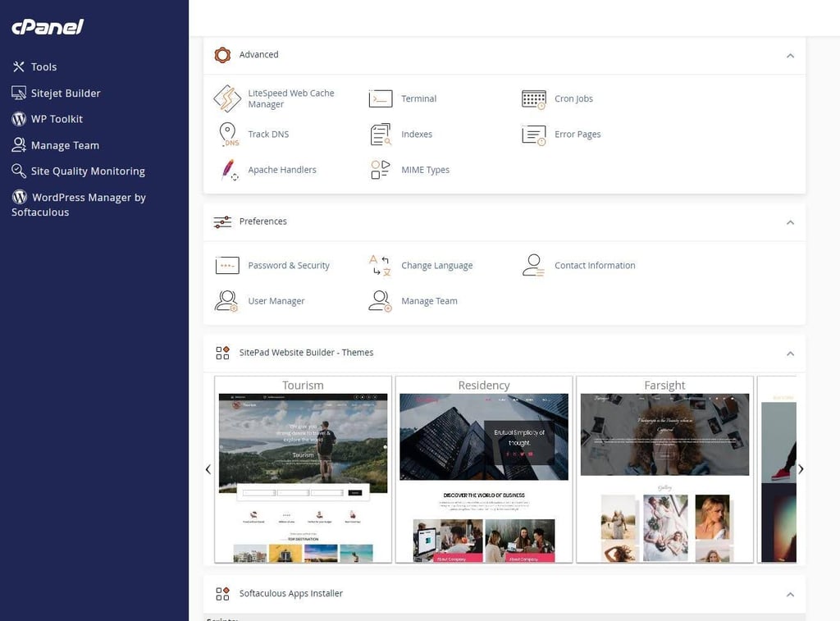840x621 pixels.
Task: Click the Preferences section title
Action: [x=263, y=221]
